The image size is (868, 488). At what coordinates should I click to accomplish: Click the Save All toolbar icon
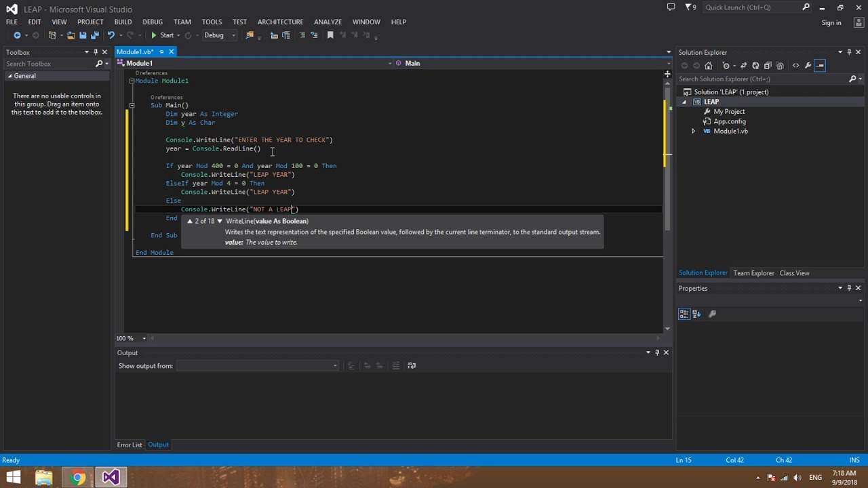coord(95,35)
